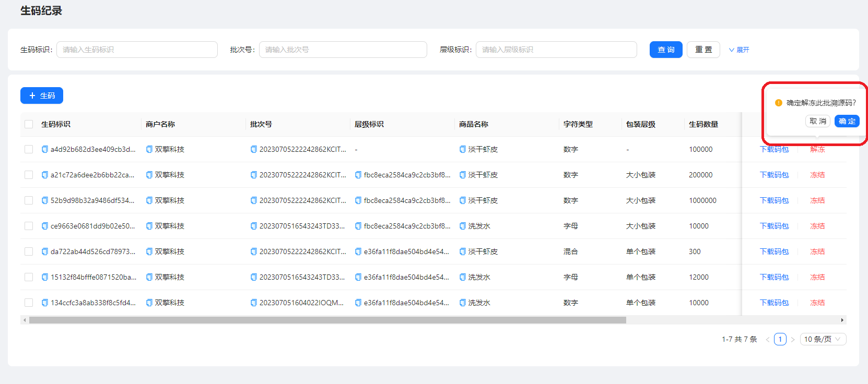Go to the previous page arrow

(768, 340)
